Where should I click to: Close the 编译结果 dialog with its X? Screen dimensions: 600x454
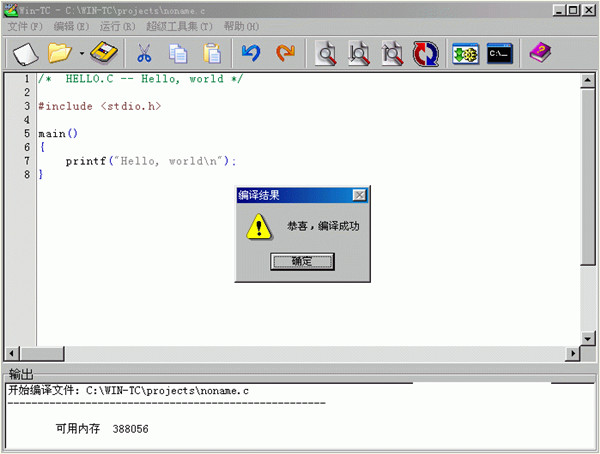[x=359, y=196]
